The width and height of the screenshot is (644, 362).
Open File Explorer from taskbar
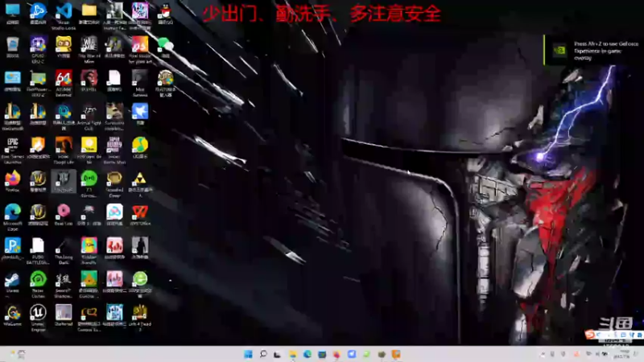point(293,354)
